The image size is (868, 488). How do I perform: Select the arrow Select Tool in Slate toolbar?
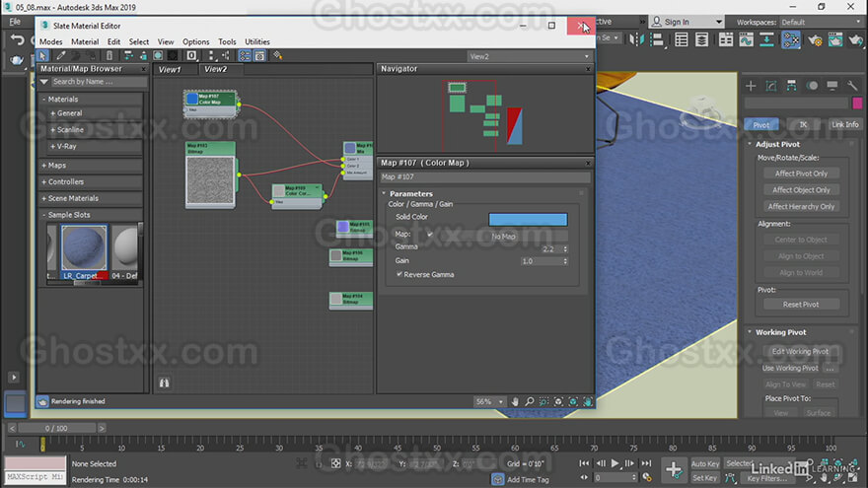pos(42,55)
